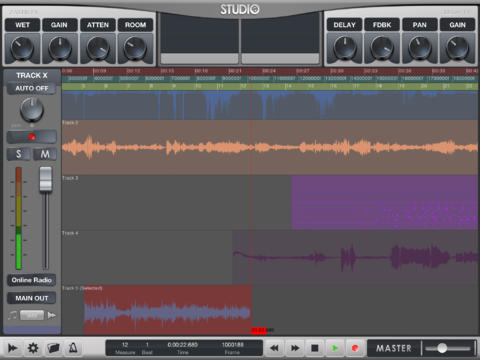Open the project folder icon
The image size is (480, 360).
click(x=53, y=348)
